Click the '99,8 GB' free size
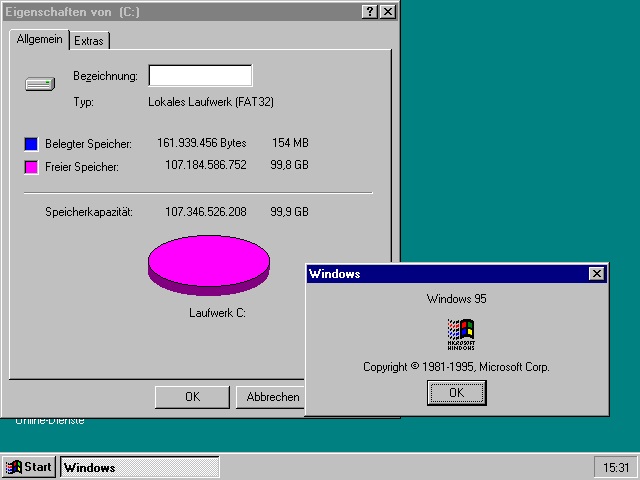Screen dimensions: 640x480 click(289, 165)
